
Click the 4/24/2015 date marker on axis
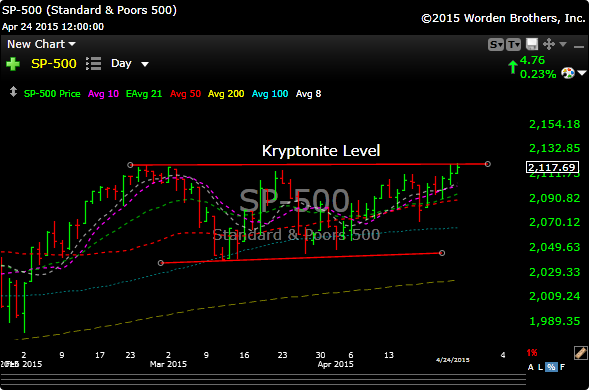pyautogui.click(x=453, y=360)
